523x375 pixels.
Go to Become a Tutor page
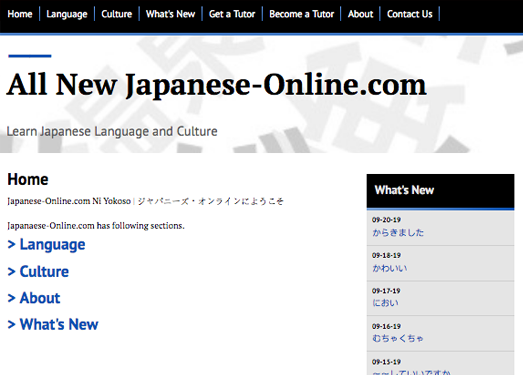coord(302,14)
